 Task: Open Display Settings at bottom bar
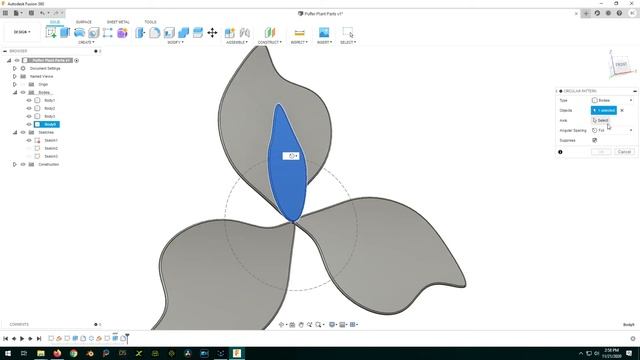click(332, 324)
